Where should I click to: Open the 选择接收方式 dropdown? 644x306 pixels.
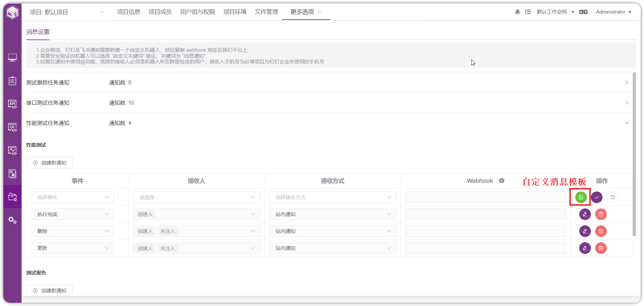coord(333,197)
